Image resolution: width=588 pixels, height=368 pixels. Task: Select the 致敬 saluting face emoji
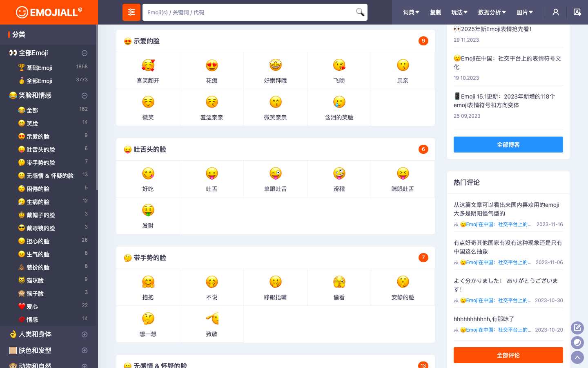point(212,324)
